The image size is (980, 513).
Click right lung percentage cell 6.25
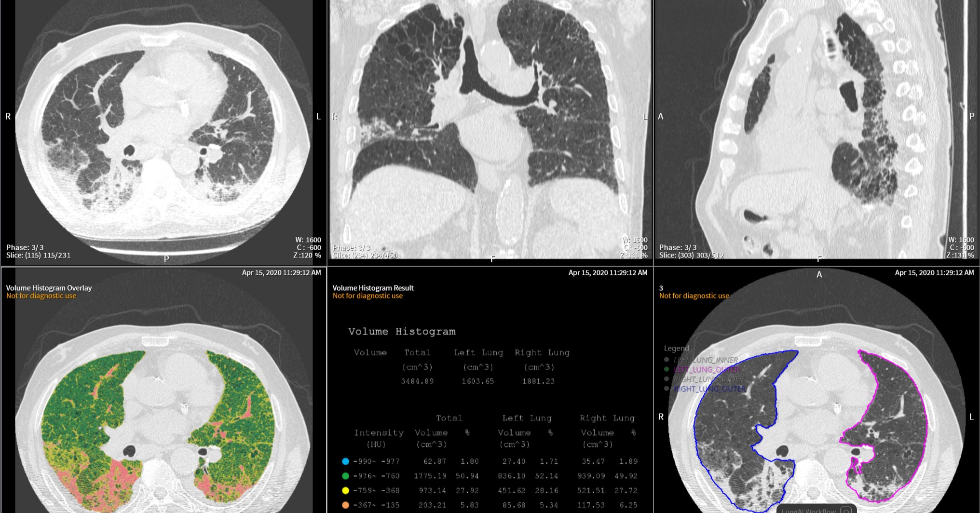pos(629,505)
